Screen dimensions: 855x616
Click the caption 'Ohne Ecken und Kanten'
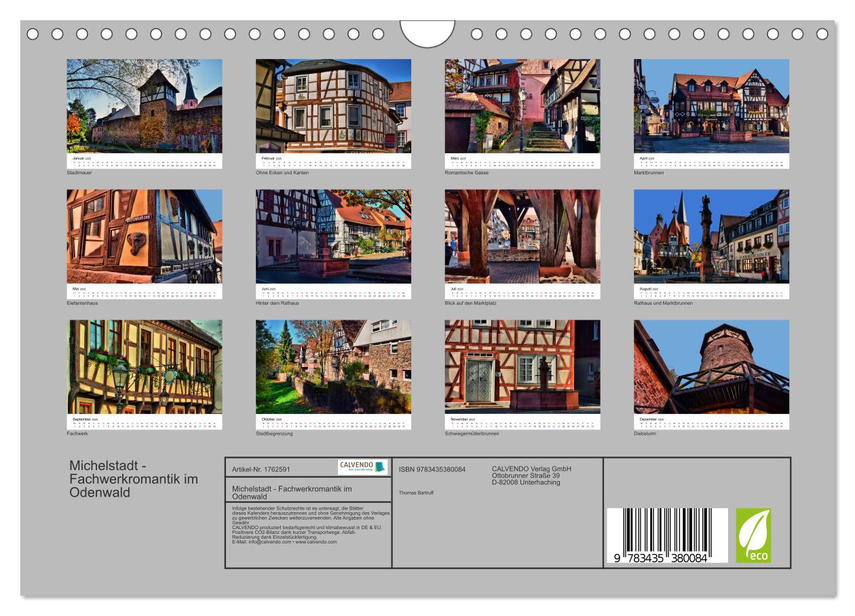[x=282, y=173]
